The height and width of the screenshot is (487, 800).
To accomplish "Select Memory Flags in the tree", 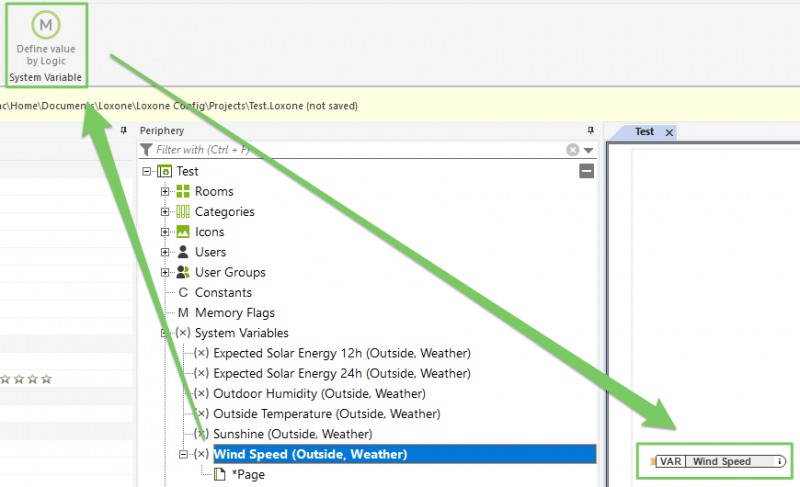I will click(234, 313).
